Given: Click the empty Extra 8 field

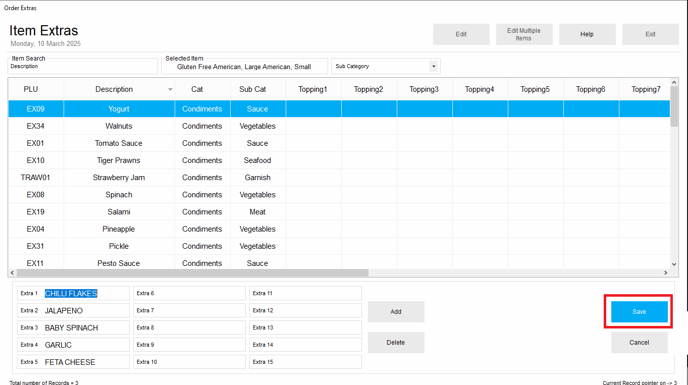Looking at the screenshot, I should coord(189,327).
